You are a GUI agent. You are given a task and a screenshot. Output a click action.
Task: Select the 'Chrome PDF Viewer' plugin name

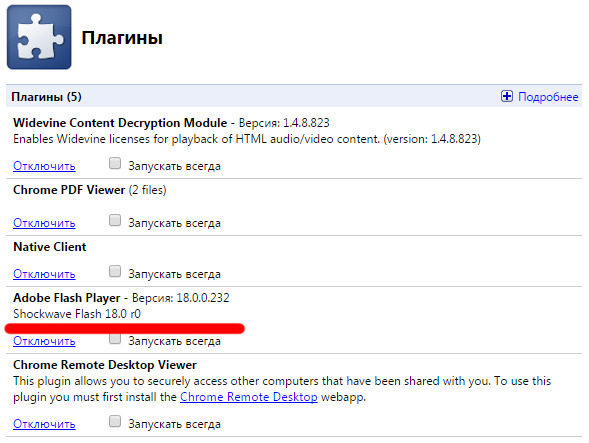click(69, 190)
